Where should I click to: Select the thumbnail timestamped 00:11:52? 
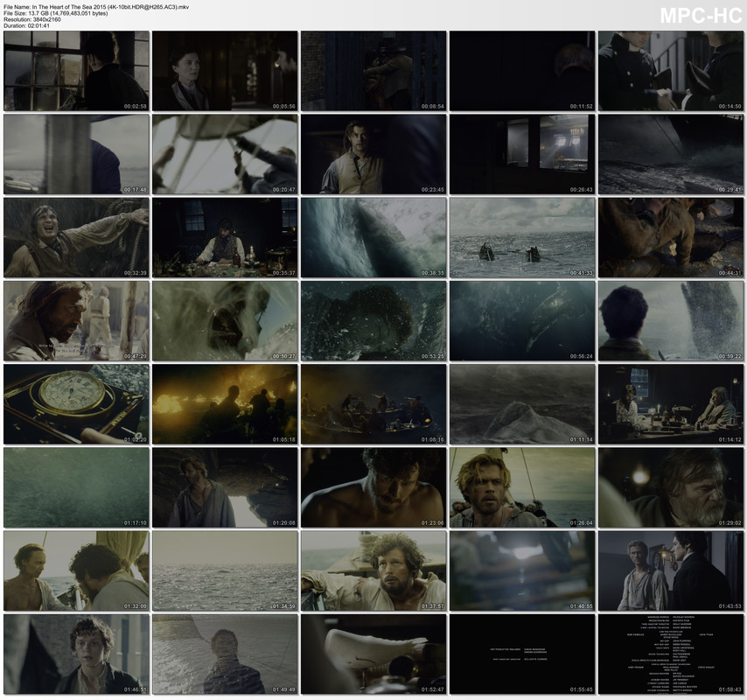pos(522,71)
